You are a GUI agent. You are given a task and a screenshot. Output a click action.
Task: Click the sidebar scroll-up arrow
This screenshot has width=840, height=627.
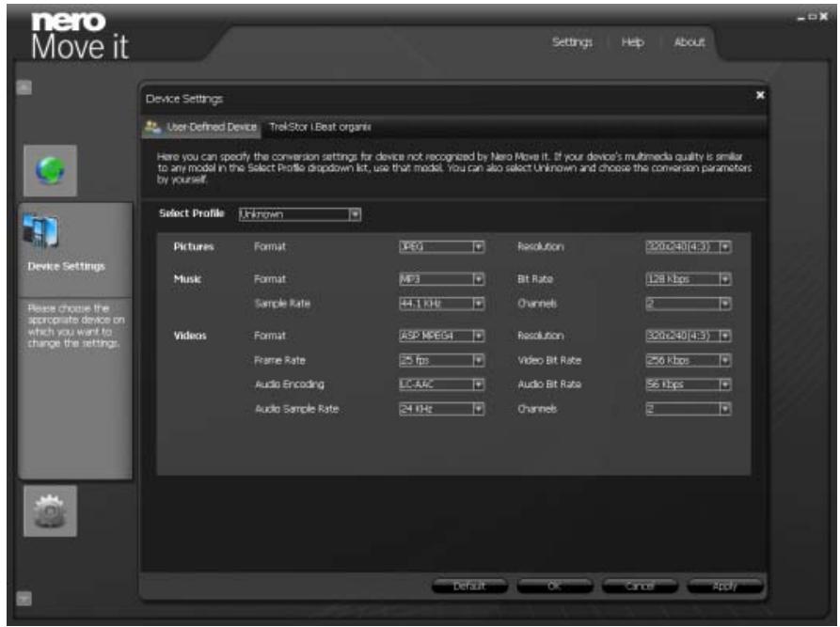point(24,87)
